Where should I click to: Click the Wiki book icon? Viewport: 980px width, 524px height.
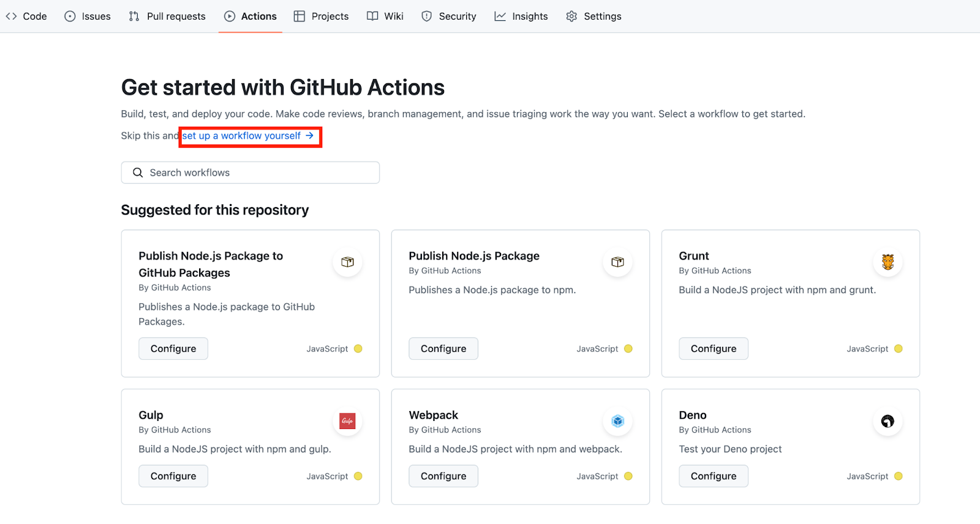click(372, 17)
